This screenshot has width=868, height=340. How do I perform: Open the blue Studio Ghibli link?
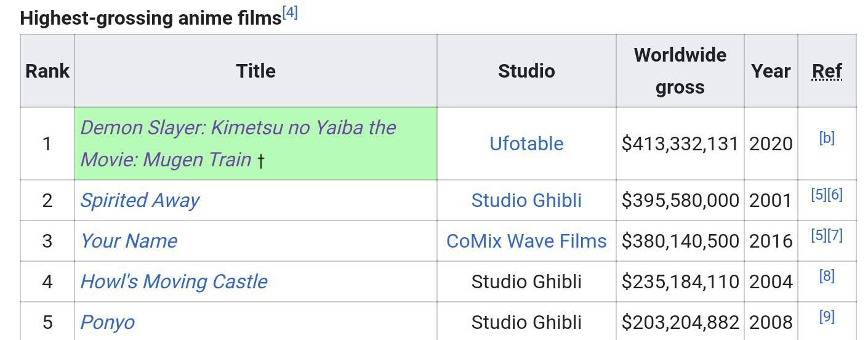point(526,200)
